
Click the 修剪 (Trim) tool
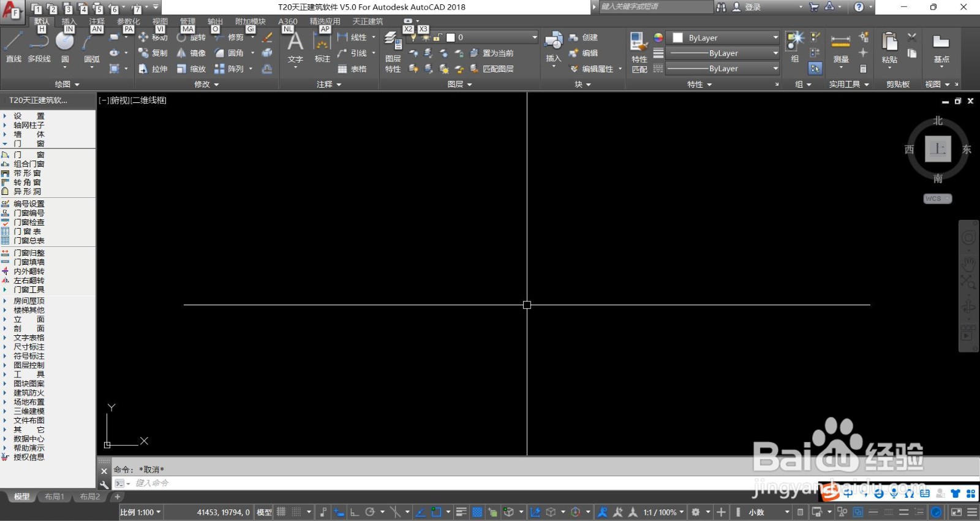(x=229, y=37)
